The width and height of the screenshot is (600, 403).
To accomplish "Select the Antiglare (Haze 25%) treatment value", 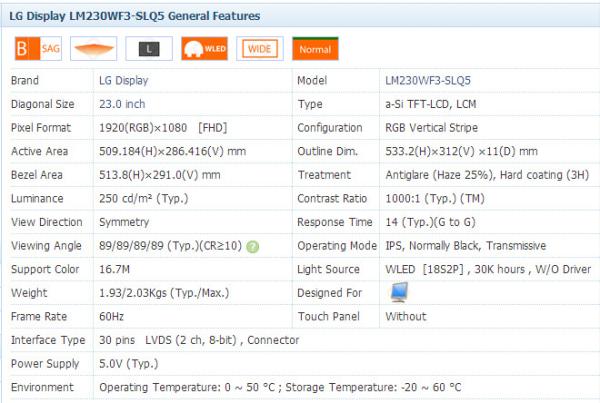I will [x=487, y=175].
